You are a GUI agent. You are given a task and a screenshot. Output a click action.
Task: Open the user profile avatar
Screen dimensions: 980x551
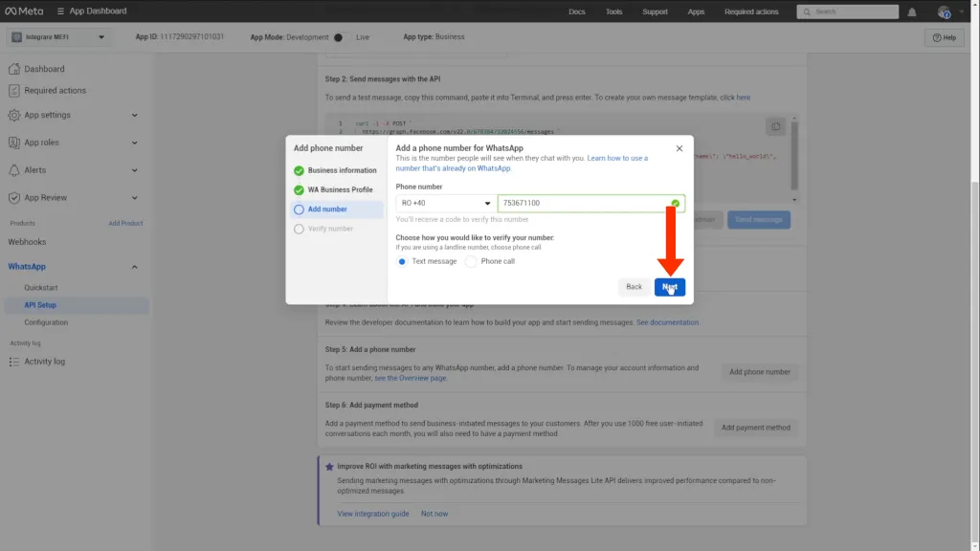[944, 11]
